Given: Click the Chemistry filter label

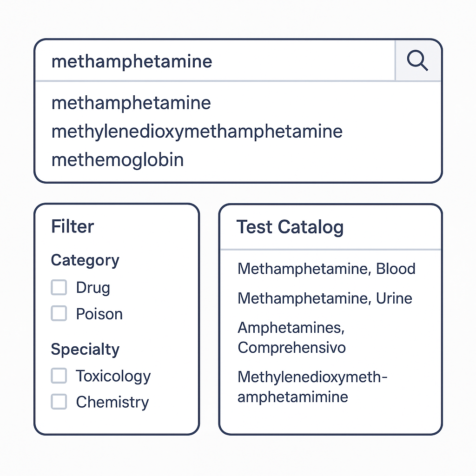Looking at the screenshot, I should click(112, 402).
